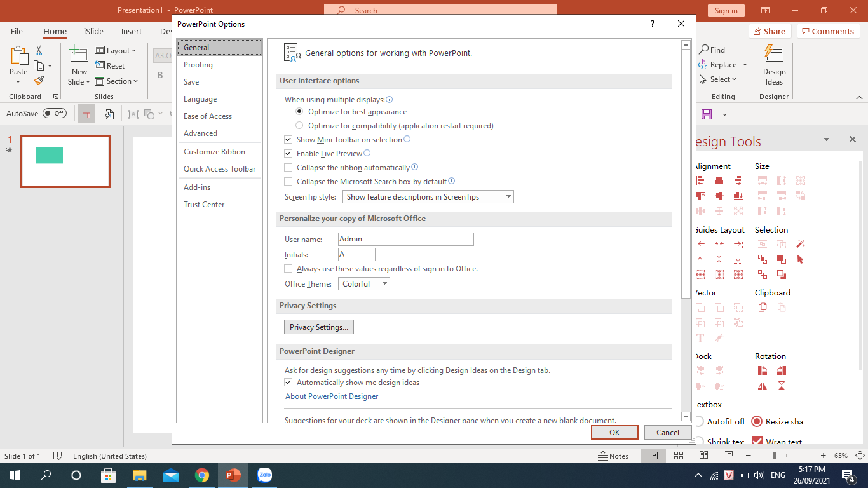Check Collapse the ribbon automatically
Image resolution: width=868 pixels, height=488 pixels.
coord(288,168)
